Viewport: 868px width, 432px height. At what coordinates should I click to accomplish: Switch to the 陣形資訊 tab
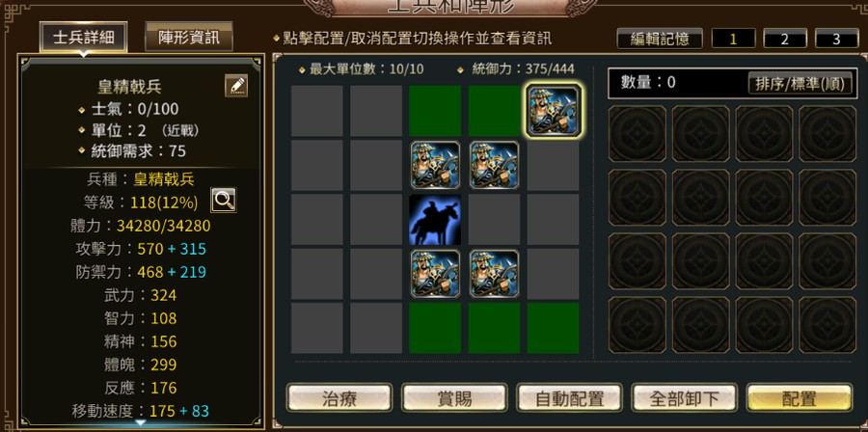[189, 37]
